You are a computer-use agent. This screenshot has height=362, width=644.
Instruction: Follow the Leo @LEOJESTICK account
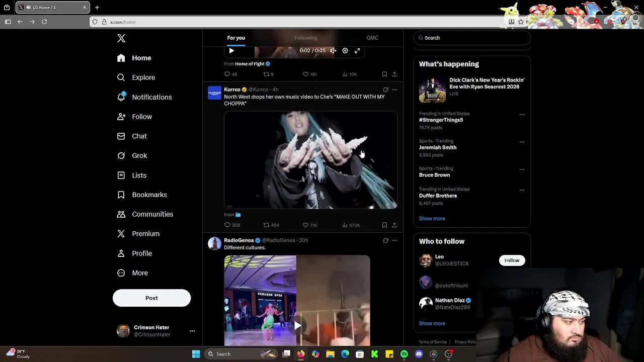coord(512,260)
